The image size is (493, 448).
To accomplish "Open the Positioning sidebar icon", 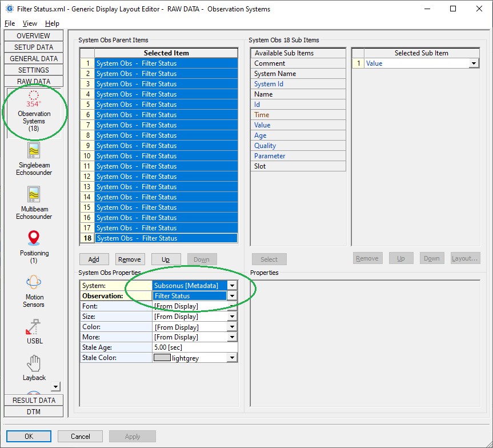I will click(34, 238).
